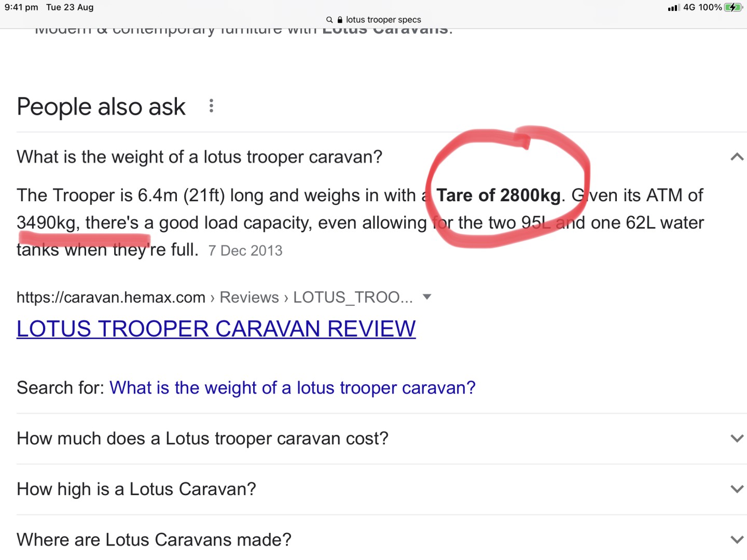Open the LOTUS TROOPER CARAVAN REVIEW link
Screen dimensions: 747x560
tap(216, 329)
